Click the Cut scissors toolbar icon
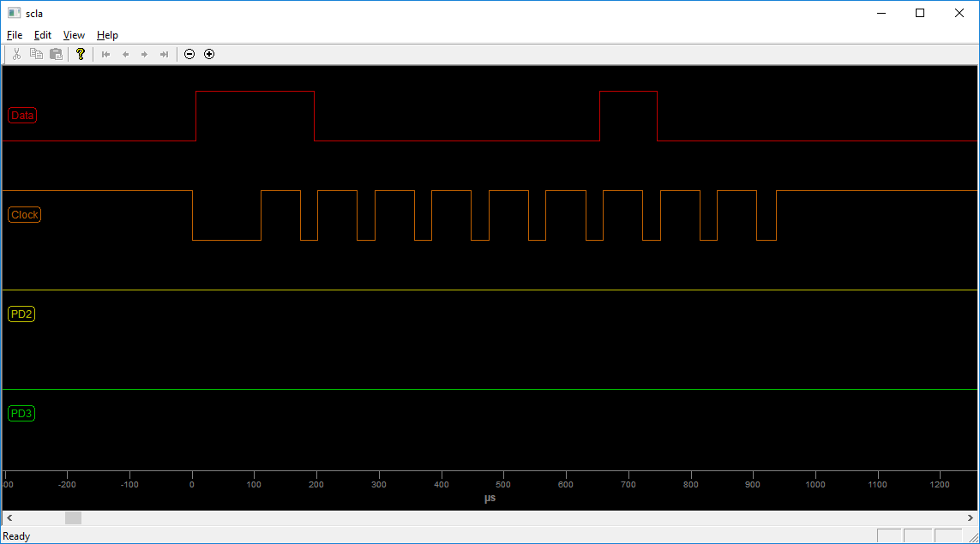This screenshot has height=544, width=980. 16,54
